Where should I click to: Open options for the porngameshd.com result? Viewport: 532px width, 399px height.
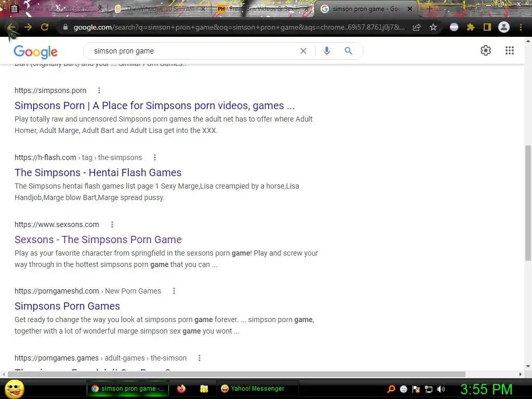174,291
